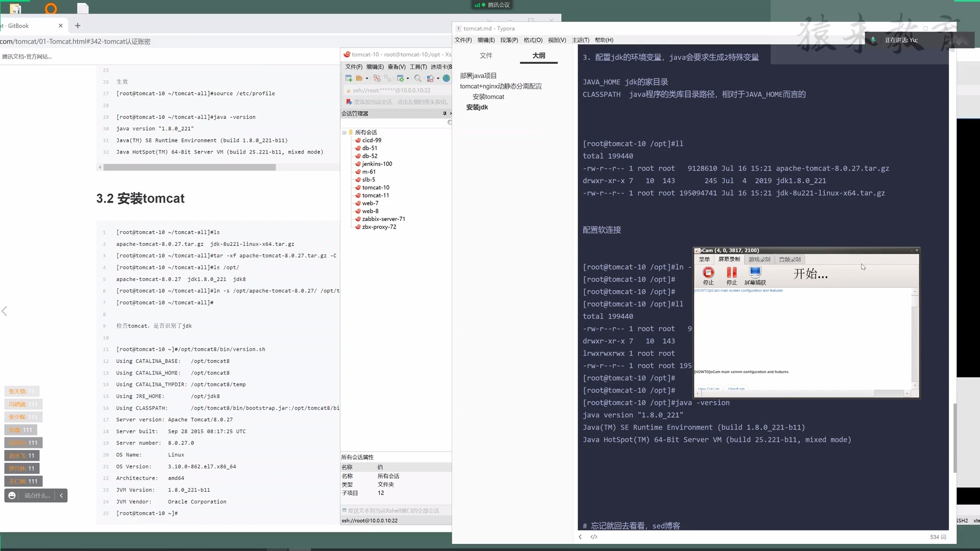Viewport: 980px width, 551px height.
Task: Collapse the chat overlay arrow
Action: pyautogui.click(x=61, y=495)
